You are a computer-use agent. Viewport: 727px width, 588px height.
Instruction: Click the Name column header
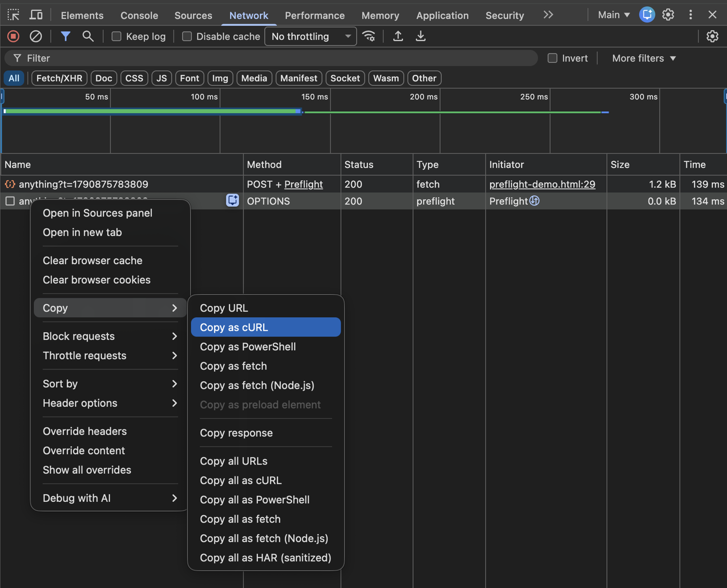[x=122, y=165]
